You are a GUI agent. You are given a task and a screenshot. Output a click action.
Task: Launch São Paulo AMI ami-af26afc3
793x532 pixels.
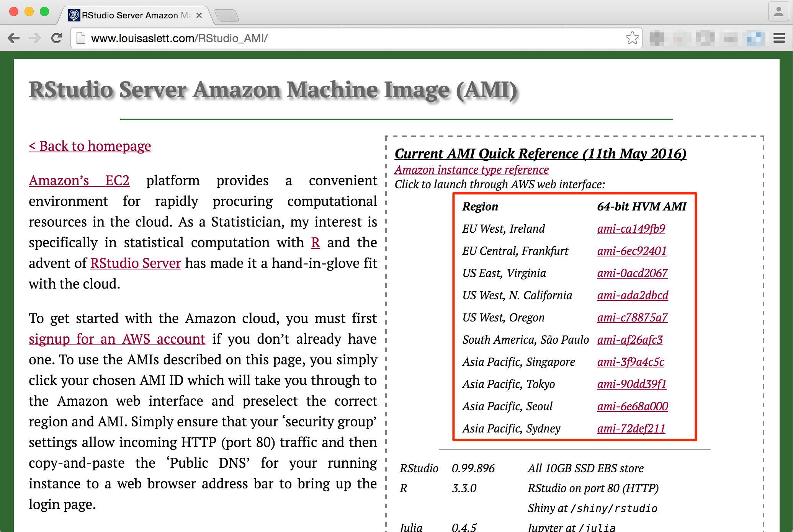pyautogui.click(x=630, y=340)
